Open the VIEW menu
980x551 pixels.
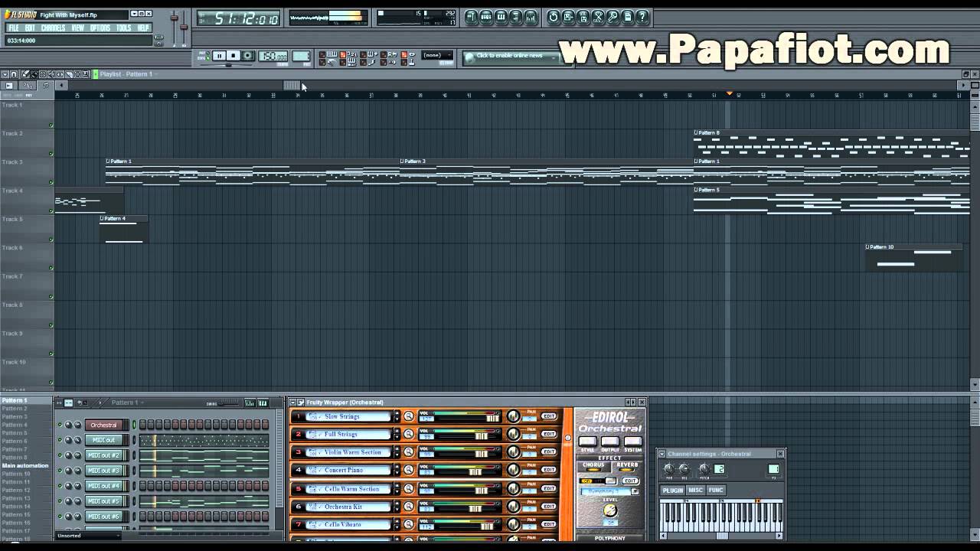point(77,28)
